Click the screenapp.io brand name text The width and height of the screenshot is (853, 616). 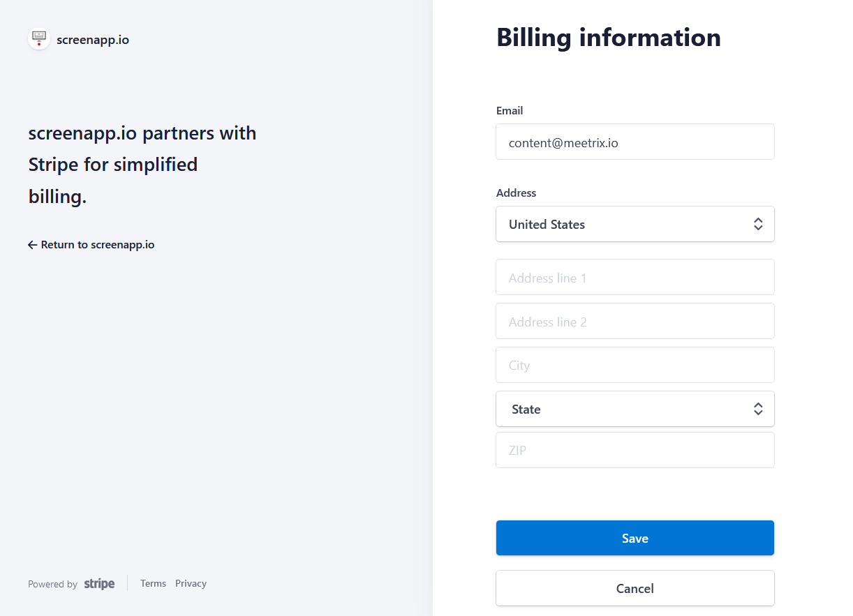tap(93, 40)
